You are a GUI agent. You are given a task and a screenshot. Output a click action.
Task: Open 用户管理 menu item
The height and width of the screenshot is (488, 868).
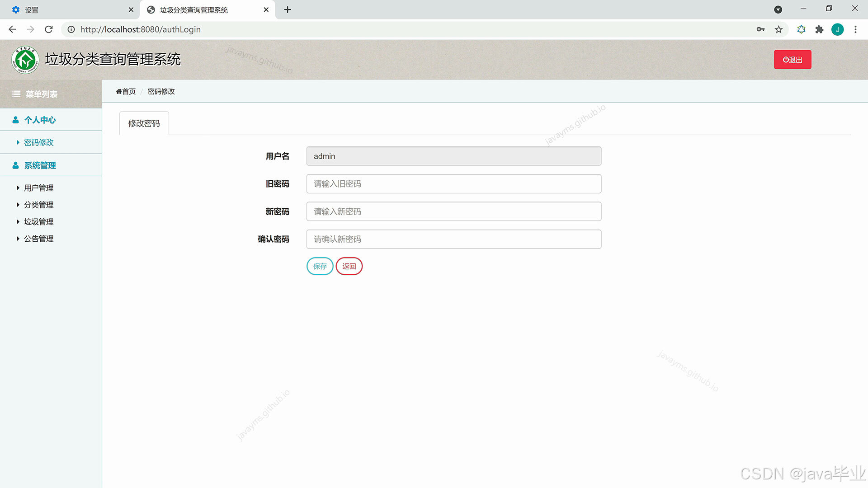click(38, 188)
